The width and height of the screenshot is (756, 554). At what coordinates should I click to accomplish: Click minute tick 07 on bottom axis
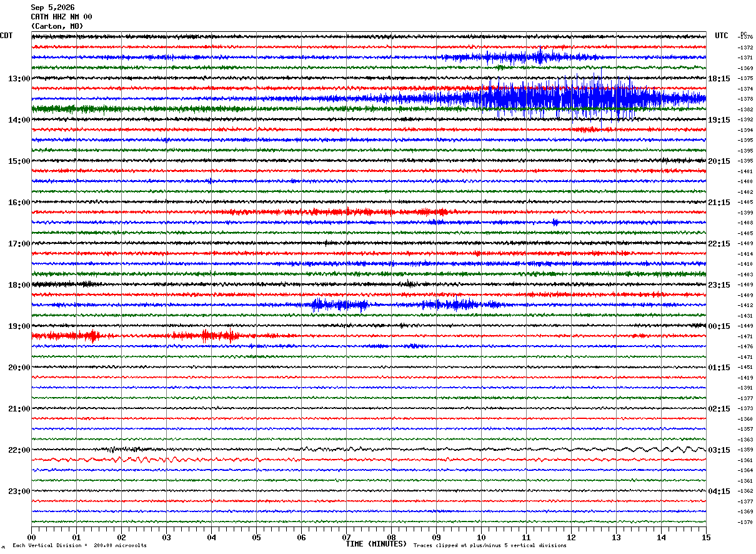(346, 537)
